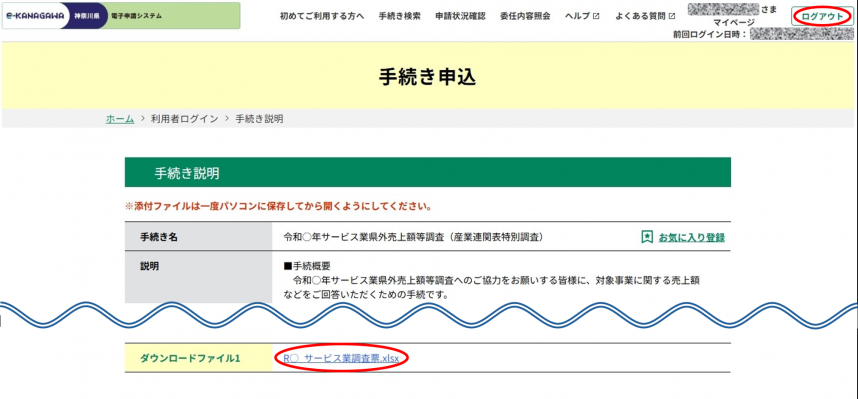Click the 手続き説明 green section header
The image size is (858, 399).
pos(427,172)
